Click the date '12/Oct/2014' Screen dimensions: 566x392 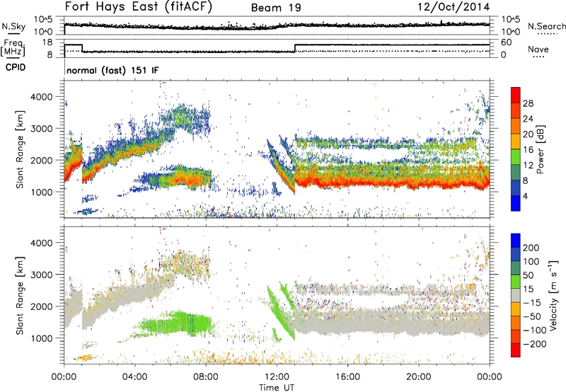(x=454, y=7)
